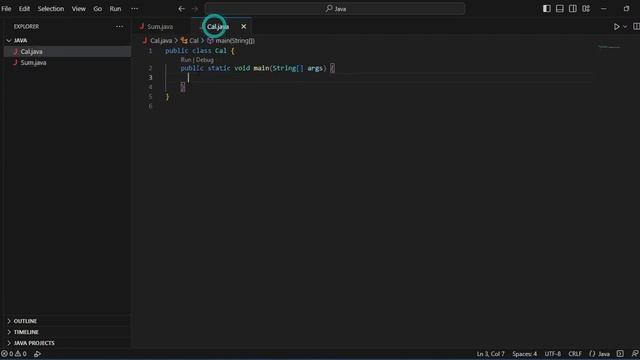
Task: Click the minimap preview
Action: click(609, 47)
